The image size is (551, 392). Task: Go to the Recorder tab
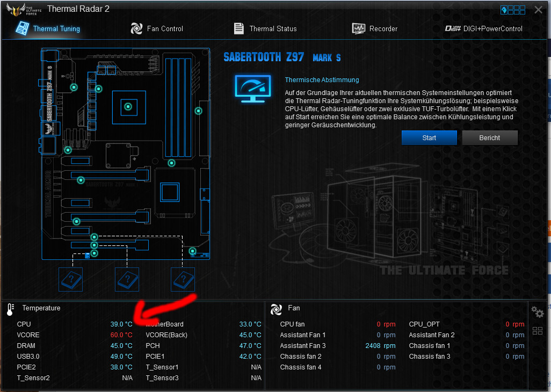375,28
